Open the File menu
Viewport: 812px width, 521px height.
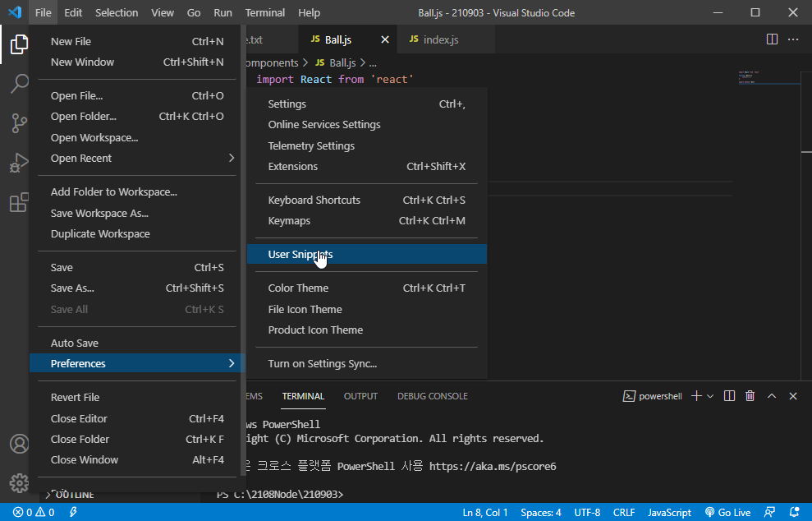pyautogui.click(x=43, y=12)
